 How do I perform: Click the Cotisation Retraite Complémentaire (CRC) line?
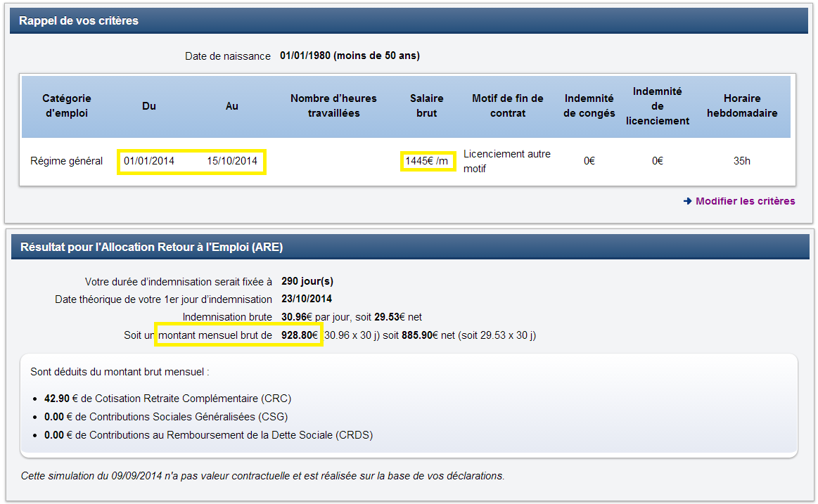coord(167,399)
